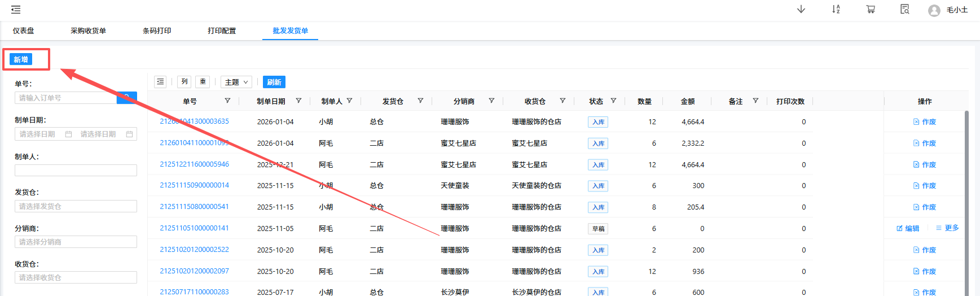Click the download arrow icon in top bar
Viewport: 980px width, 296px height.
coord(801,9)
